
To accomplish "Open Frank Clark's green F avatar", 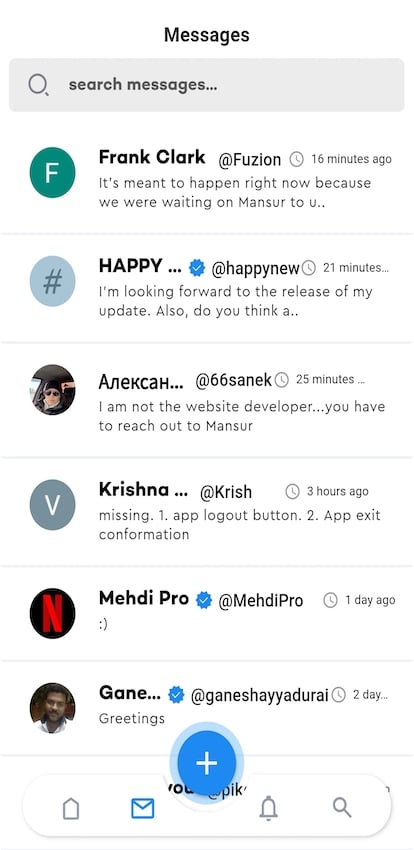I will tap(52, 172).
